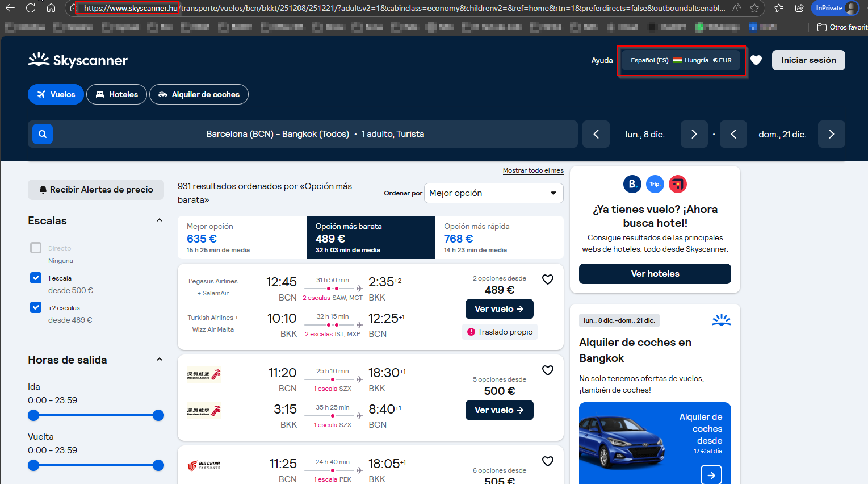
Task: Select the Alquiler de coches tab
Action: (199, 94)
